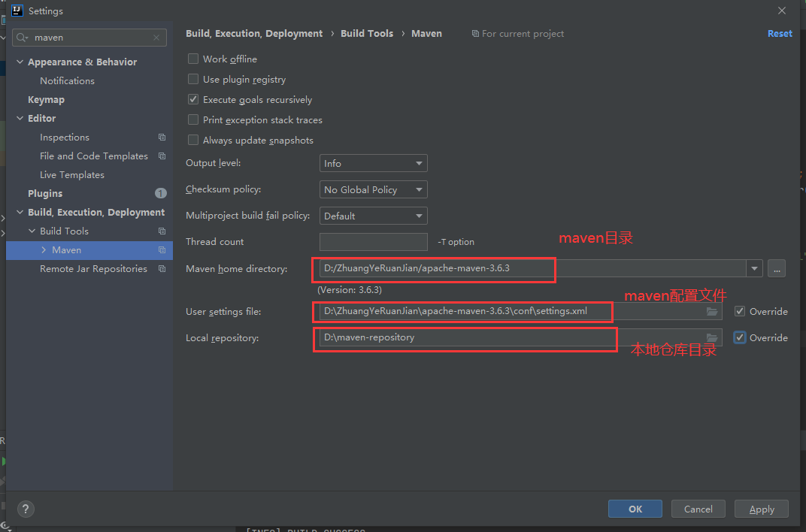Enable the Work offline checkbox
The image size is (806, 532).
coord(193,59)
